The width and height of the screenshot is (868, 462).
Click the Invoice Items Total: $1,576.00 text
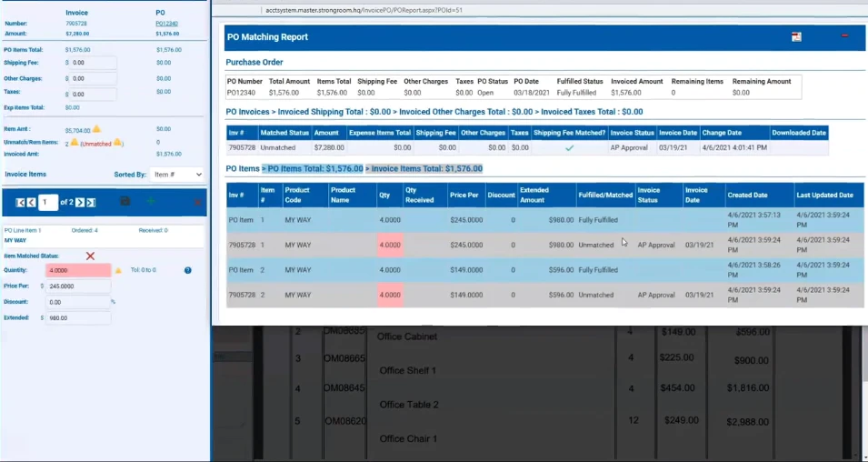click(427, 168)
